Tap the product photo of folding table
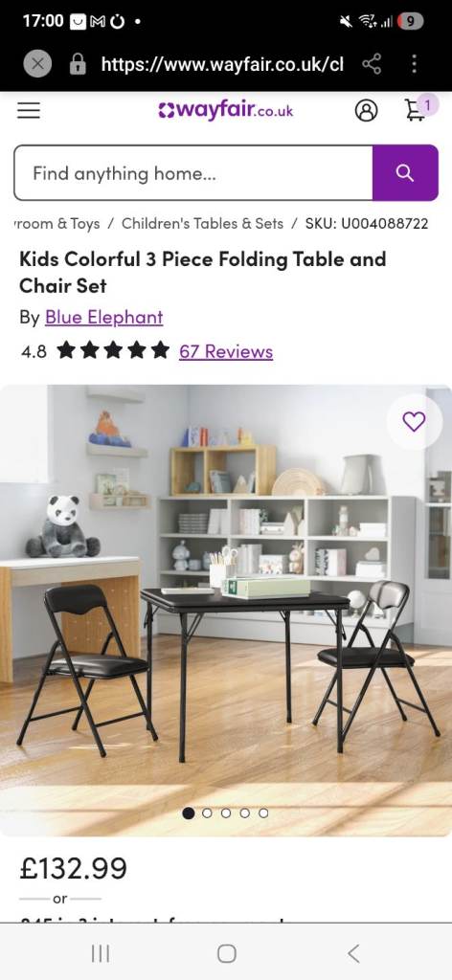 point(226,610)
